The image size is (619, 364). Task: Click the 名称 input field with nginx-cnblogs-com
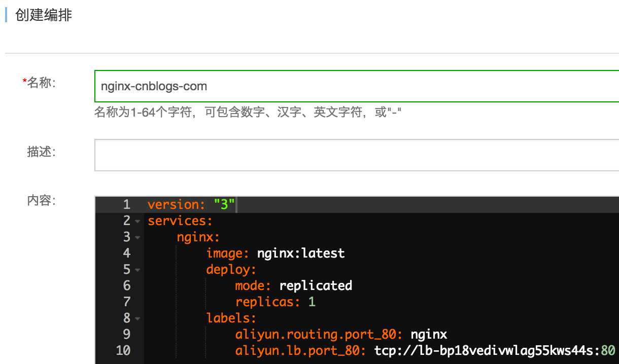point(357,86)
